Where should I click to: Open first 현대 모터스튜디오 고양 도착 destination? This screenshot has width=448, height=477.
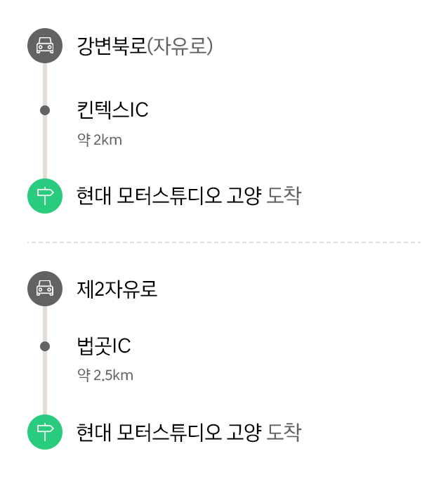point(189,196)
